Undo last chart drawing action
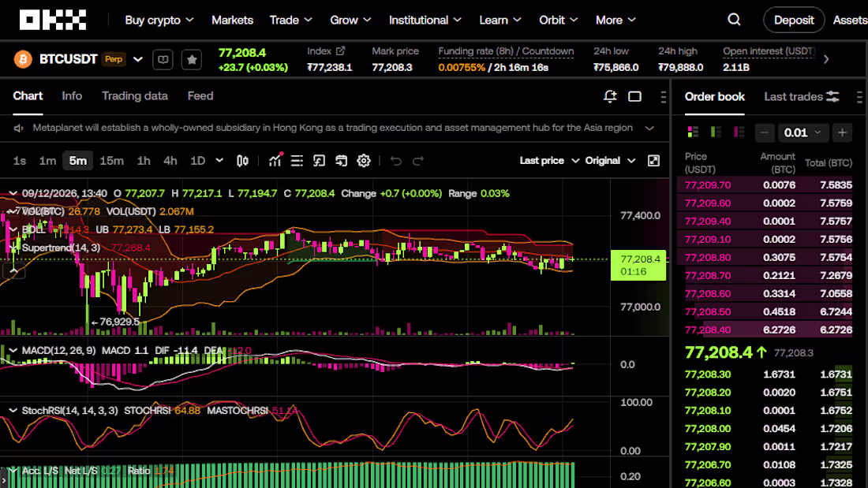The image size is (868, 488). (x=396, y=161)
